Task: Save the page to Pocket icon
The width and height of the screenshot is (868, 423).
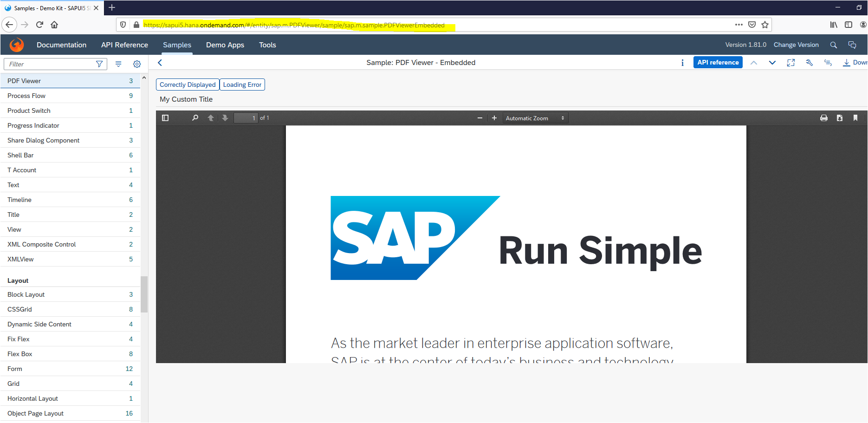Action: point(752,25)
